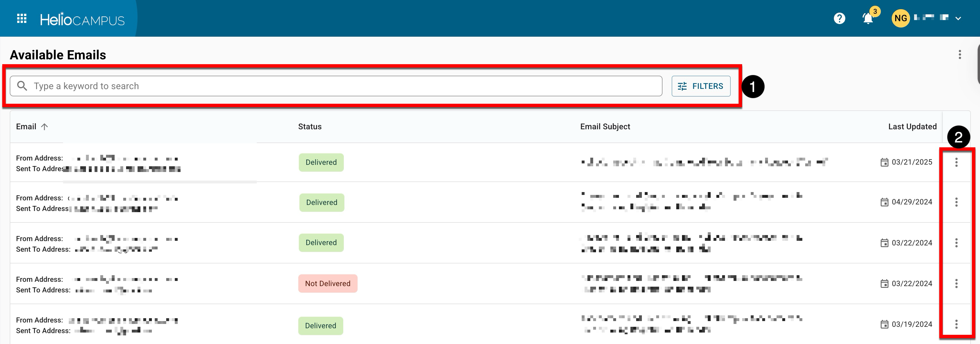
Task: Open the apps grid launcher icon
Action: (22, 18)
